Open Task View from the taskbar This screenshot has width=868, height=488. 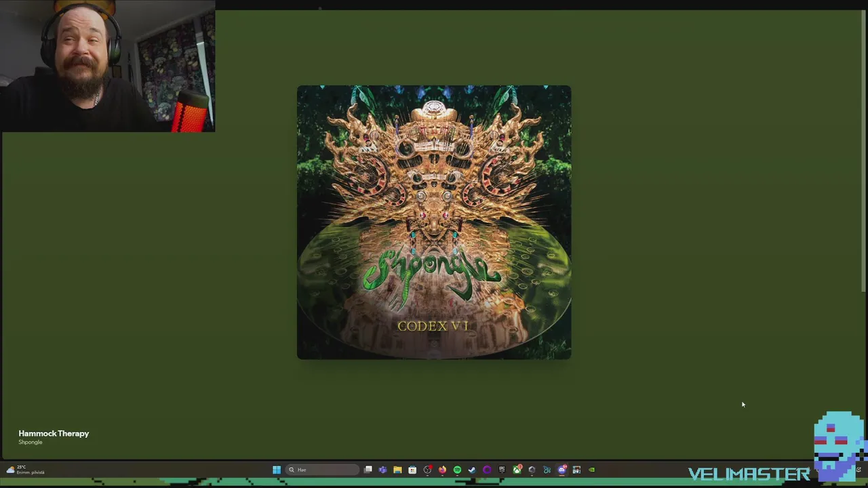[368, 470]
